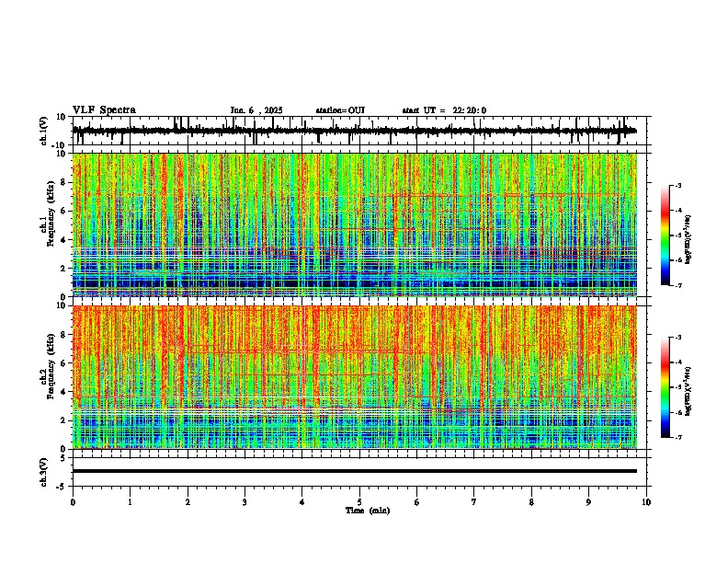Click the thick black ch.3 voltage line
The height and width of the screenshot is (563, 728).
click(355, 471)
